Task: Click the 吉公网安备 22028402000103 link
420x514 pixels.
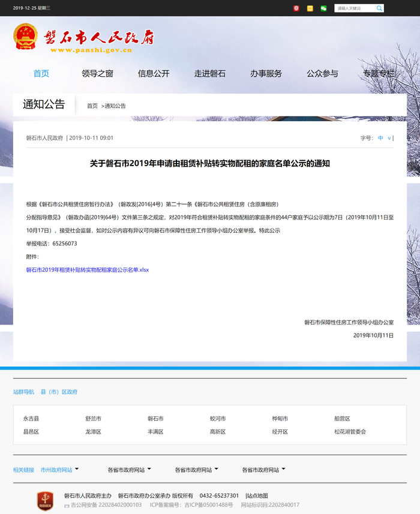Action: 106,505
